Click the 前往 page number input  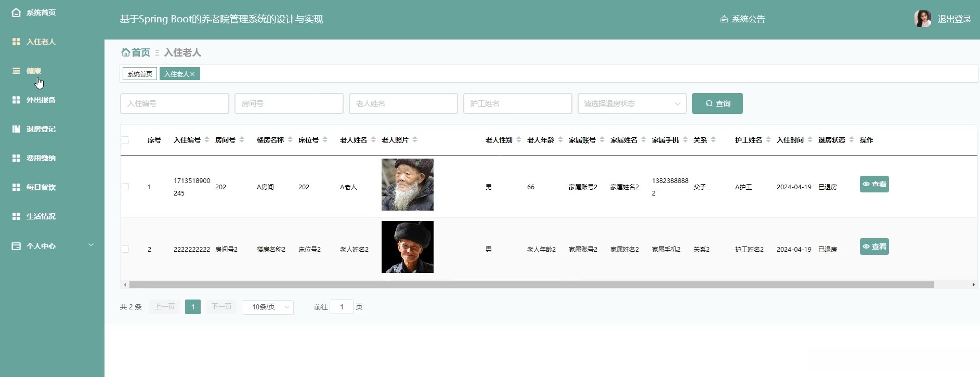coord(342,307)
